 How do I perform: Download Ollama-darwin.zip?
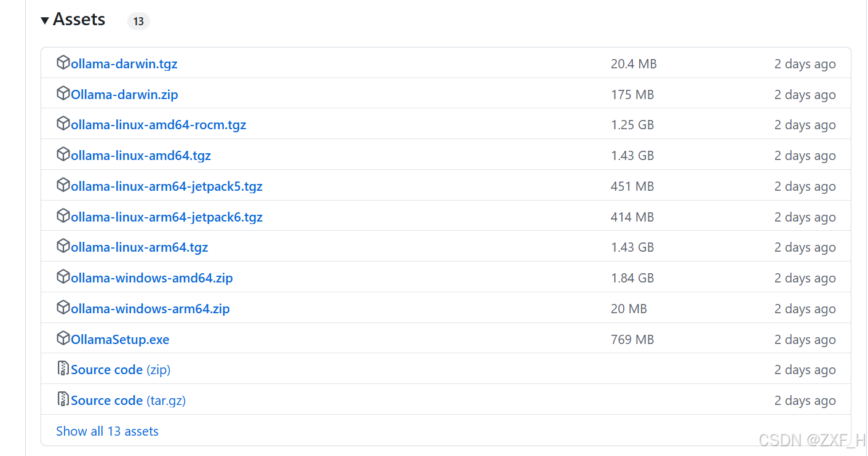point(124,95)
